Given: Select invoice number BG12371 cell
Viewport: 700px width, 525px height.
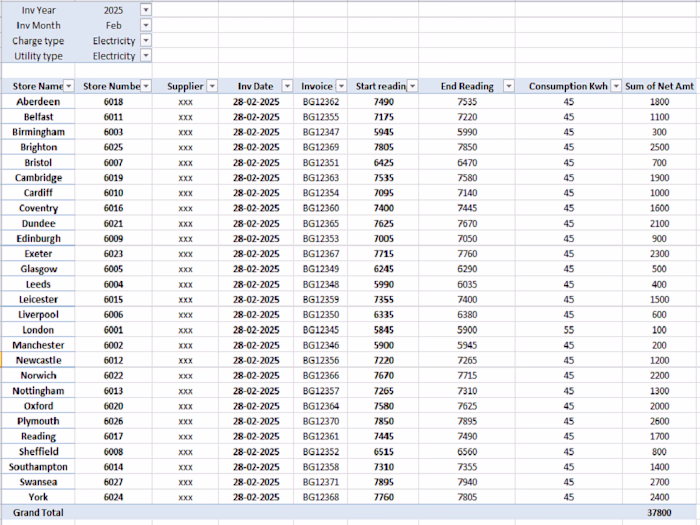Looking at the screenshot, I should (x=321, y=482).
